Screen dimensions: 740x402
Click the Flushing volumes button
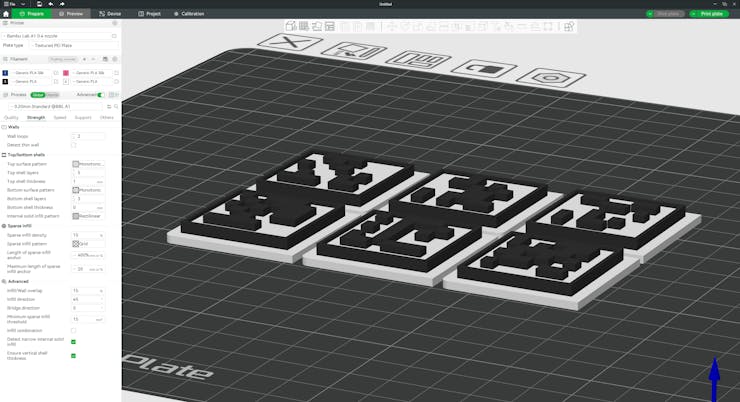(x=63, y=59)
